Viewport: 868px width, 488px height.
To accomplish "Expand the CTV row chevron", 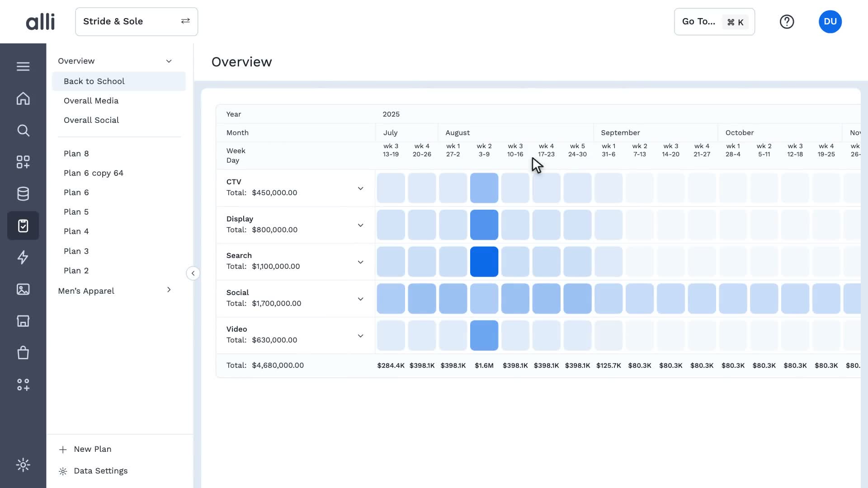I will pyautogui.click(x=360, y=188).
